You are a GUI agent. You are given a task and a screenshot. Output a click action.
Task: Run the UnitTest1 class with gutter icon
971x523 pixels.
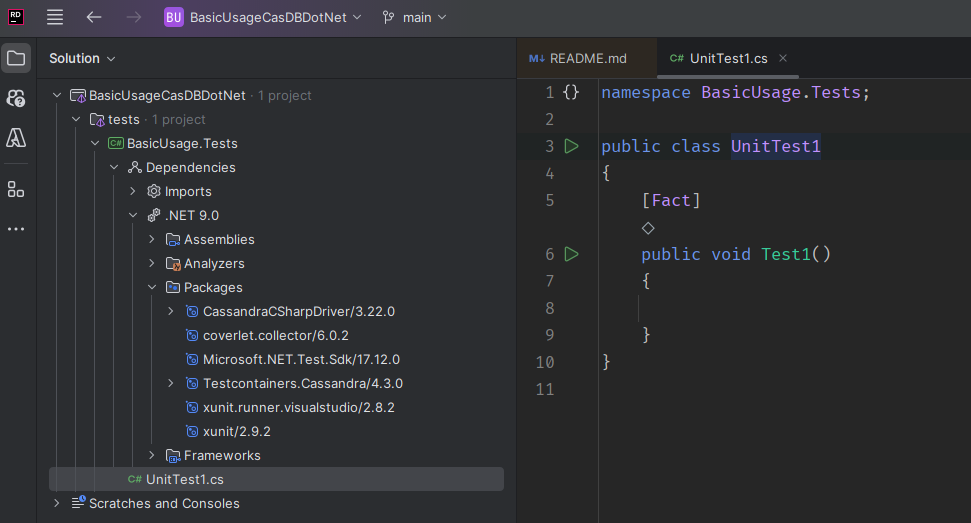[571, 146]
